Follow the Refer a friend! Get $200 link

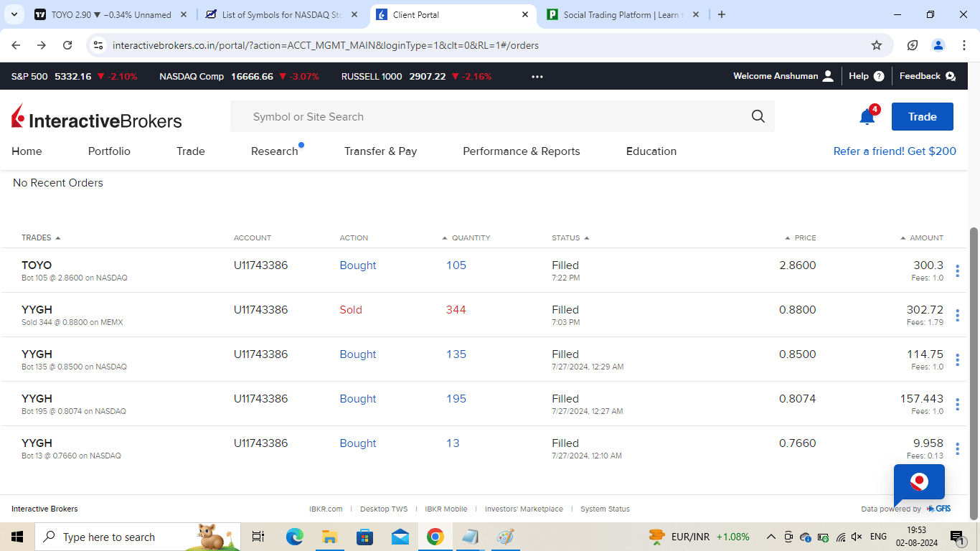pos(895,151)
